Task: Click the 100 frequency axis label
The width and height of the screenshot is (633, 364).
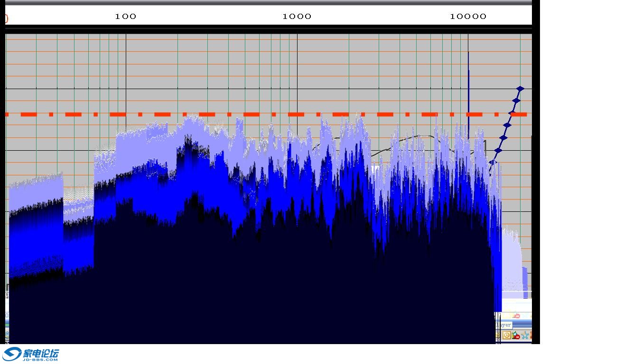Action: tap(125, 17)
